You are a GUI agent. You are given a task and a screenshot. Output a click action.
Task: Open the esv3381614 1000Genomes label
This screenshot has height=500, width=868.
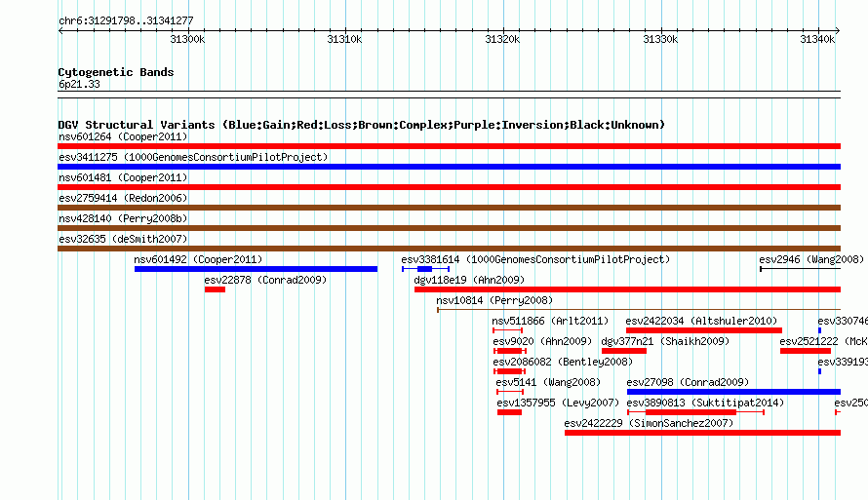tap(535, 259)
